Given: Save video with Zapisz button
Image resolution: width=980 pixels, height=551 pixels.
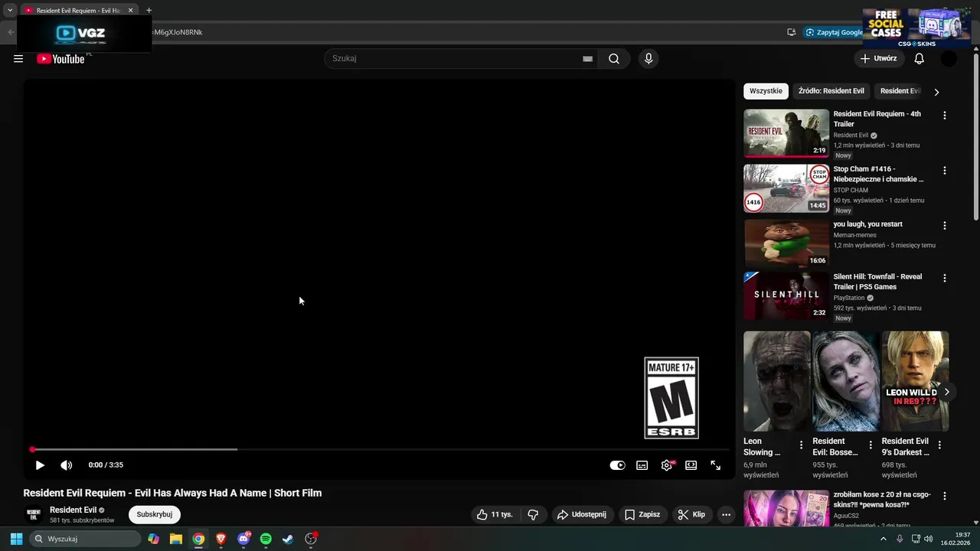Looking at the screenshot, I should click(642, 515).
